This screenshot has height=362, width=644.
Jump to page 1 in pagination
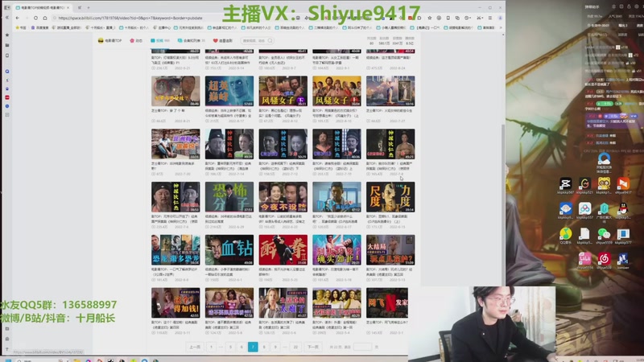tap(211, 347)
